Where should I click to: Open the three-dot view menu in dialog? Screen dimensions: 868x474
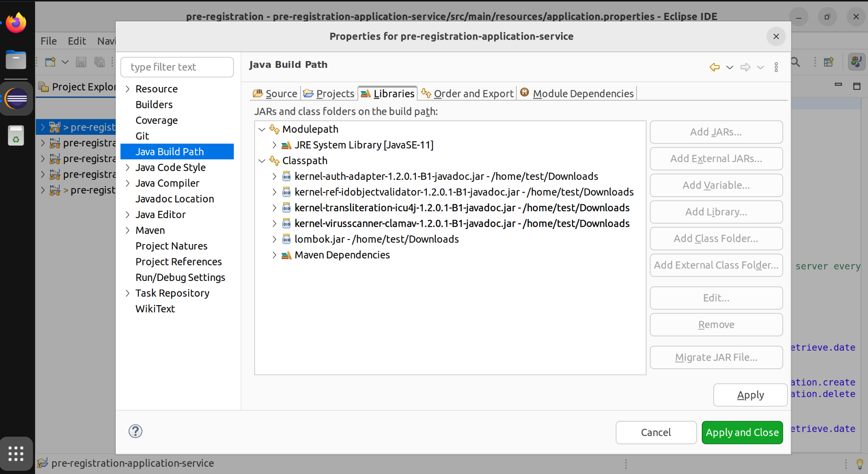776,67
